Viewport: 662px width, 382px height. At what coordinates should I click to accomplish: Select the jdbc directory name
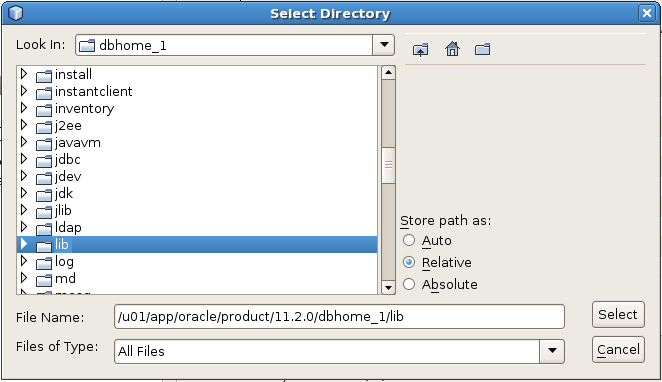[68, 159]
